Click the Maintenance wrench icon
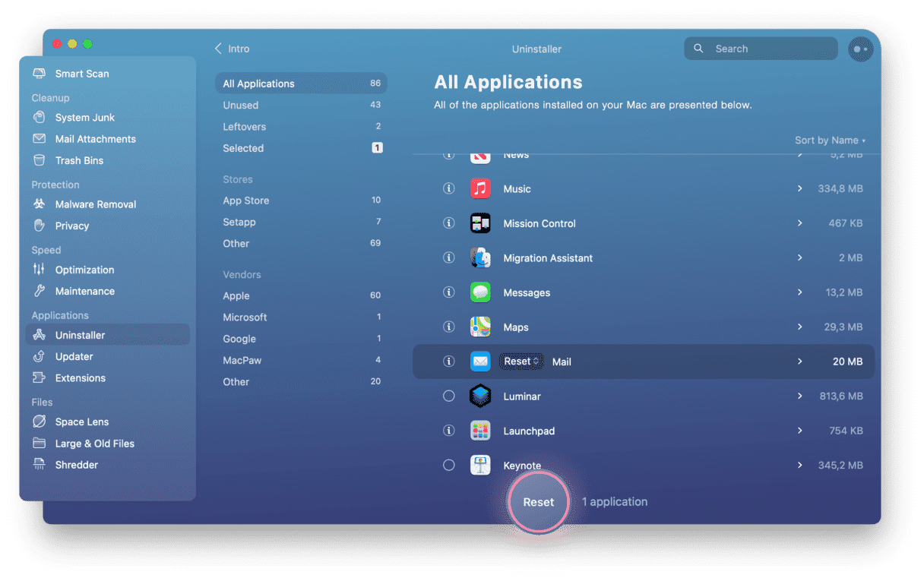The width and height of the screenshot is (924, 581). [40, 291]
